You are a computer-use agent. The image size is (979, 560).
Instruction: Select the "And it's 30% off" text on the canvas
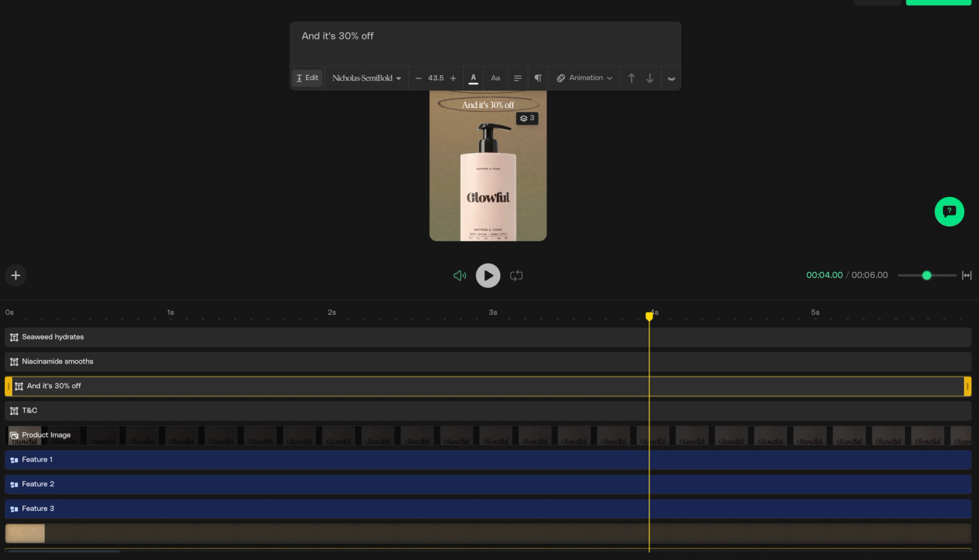(x=488, y=105)
